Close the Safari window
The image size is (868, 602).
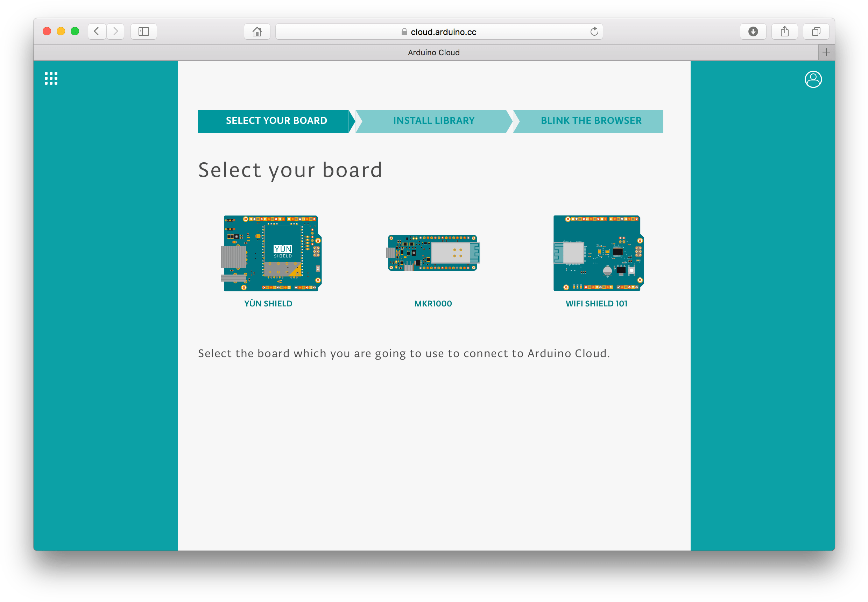pos(47,31)
